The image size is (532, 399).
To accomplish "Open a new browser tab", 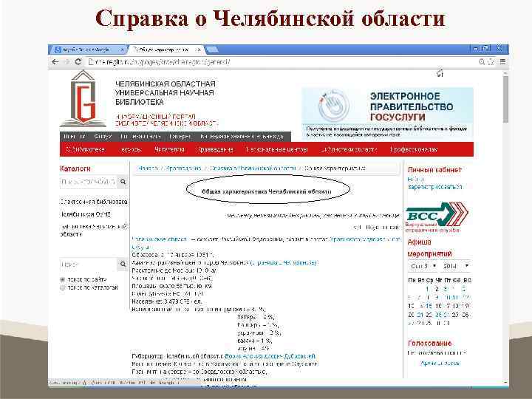I will [x=212, y=50].
